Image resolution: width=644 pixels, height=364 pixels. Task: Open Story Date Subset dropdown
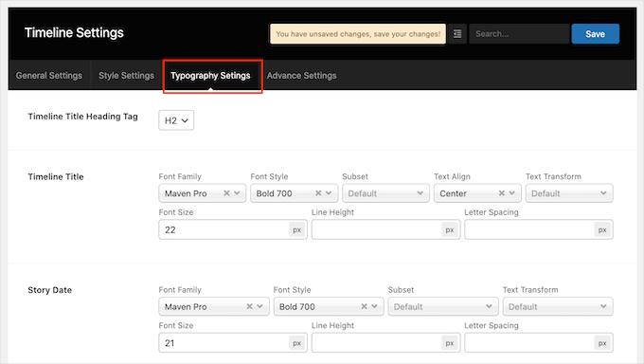click(x=443, y=306)
